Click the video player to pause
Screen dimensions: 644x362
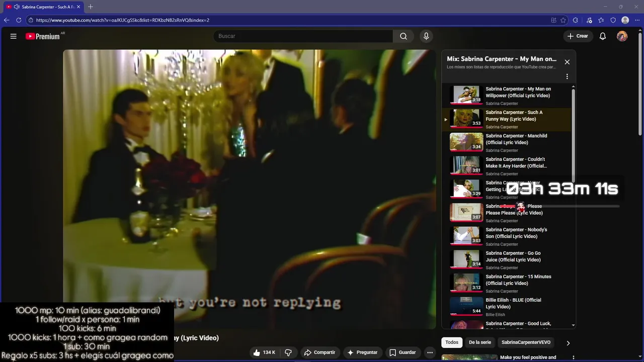pyautogui.click(x=250, y=189)
